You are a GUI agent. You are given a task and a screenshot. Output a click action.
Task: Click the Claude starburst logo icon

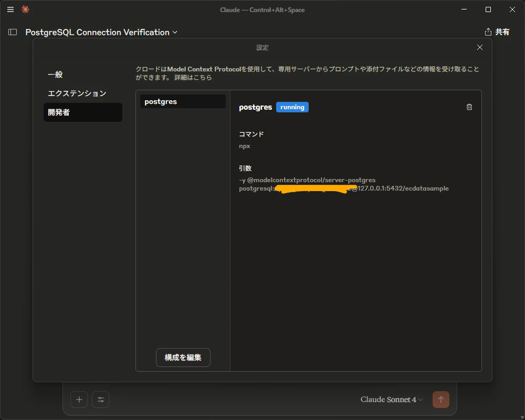[x=25, y=9]
